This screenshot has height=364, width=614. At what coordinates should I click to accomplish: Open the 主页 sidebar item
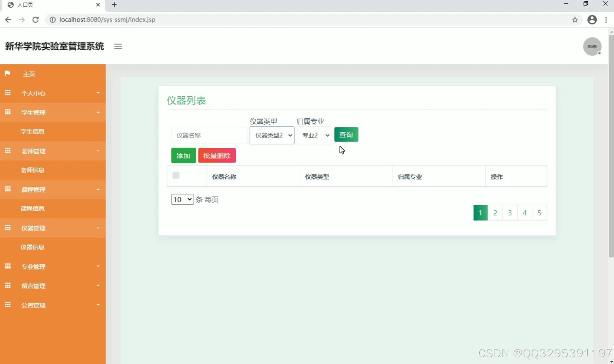click(x=53, y=74)
